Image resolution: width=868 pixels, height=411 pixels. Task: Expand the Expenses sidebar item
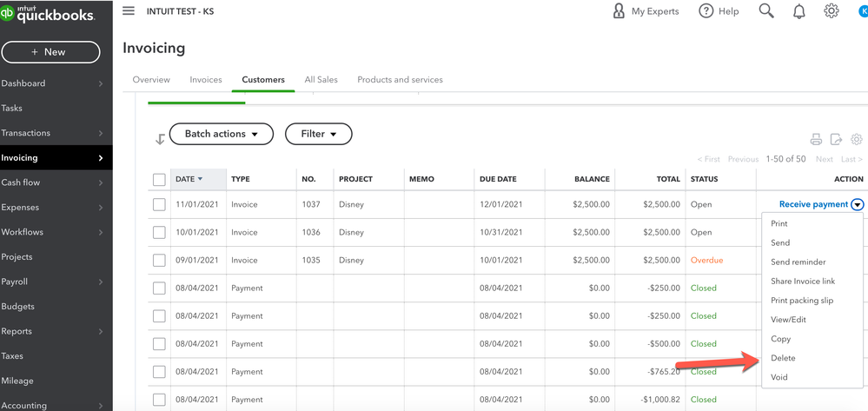point(56,207)
